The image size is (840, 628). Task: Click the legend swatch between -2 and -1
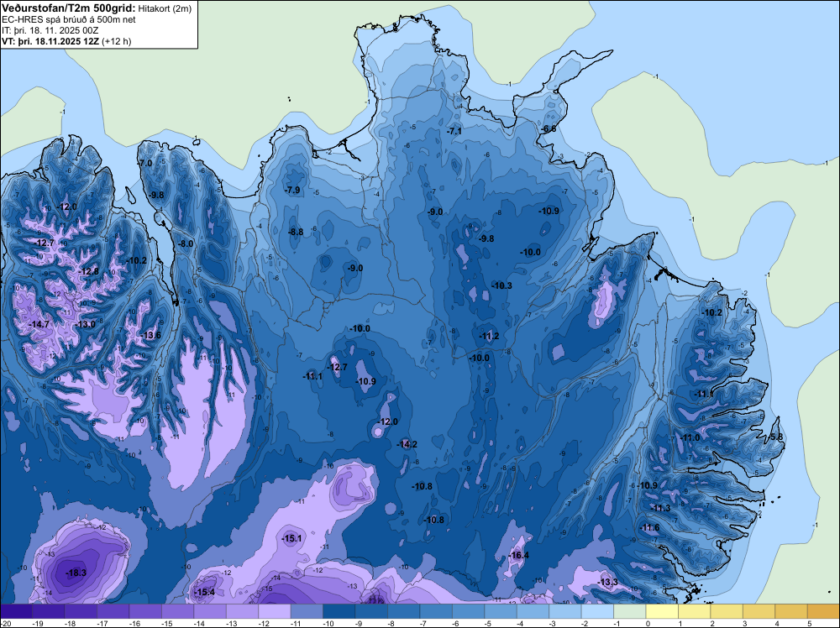(x=597, y=611)
